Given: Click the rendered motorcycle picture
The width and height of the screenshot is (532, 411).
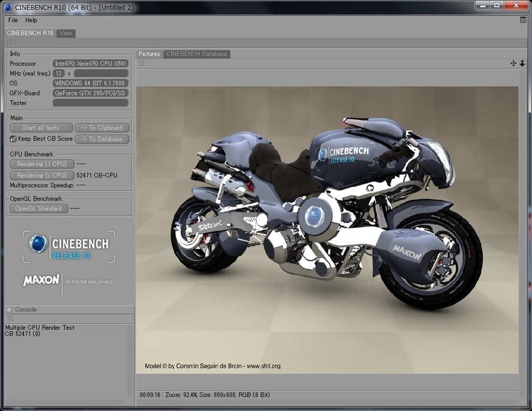Looking at the screenshot, I should (x=327, y=230).
